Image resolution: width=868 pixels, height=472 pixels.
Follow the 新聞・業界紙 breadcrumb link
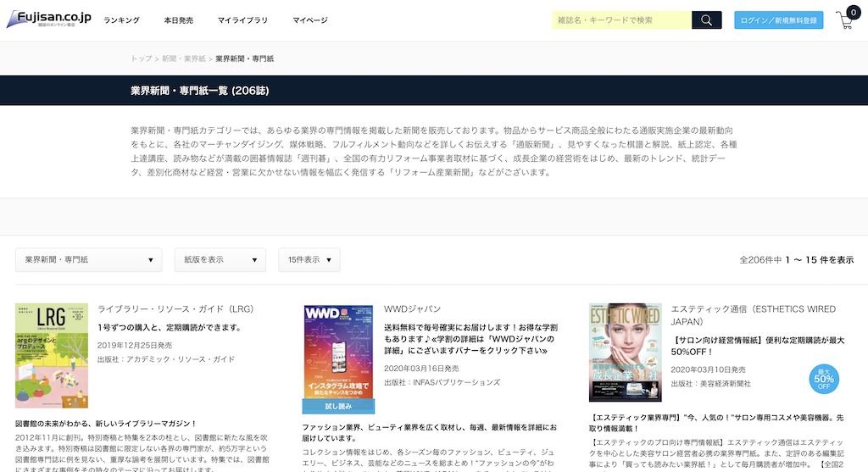click(183, 58)
